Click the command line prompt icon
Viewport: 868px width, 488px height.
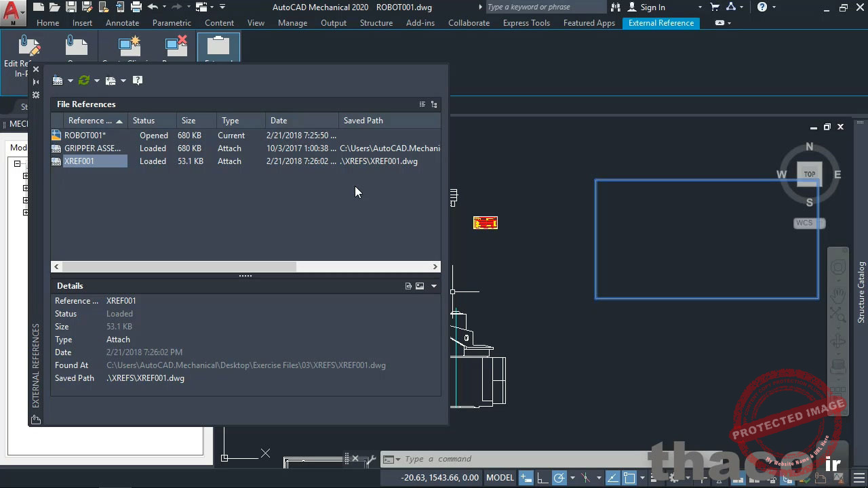[x=389, y=459]
